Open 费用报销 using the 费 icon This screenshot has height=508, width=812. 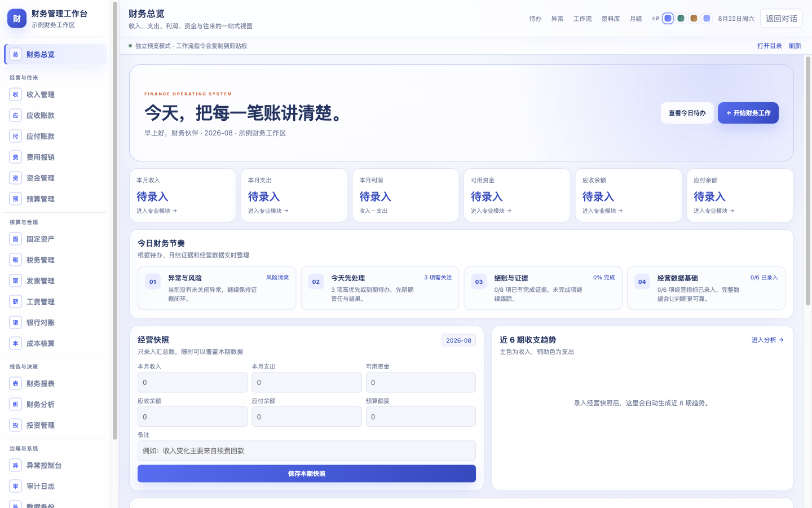[15, 157]
